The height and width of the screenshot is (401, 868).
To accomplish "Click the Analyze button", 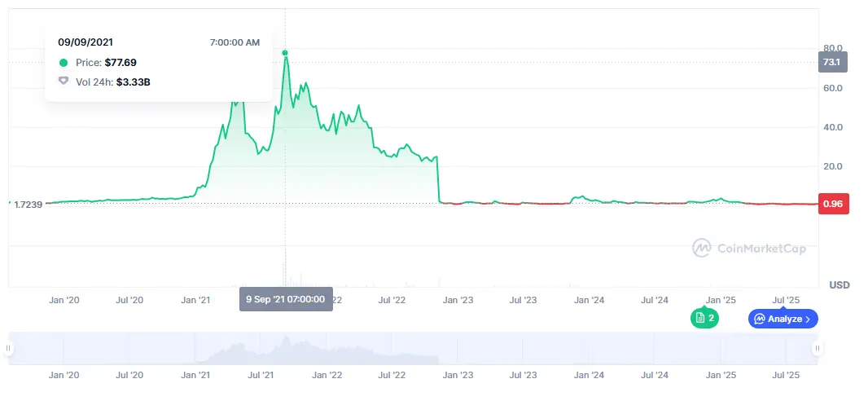I will pos(783,319).
